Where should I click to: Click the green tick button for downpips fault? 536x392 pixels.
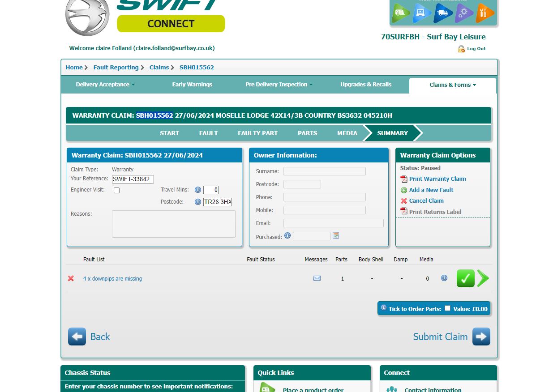coord(466,278)
